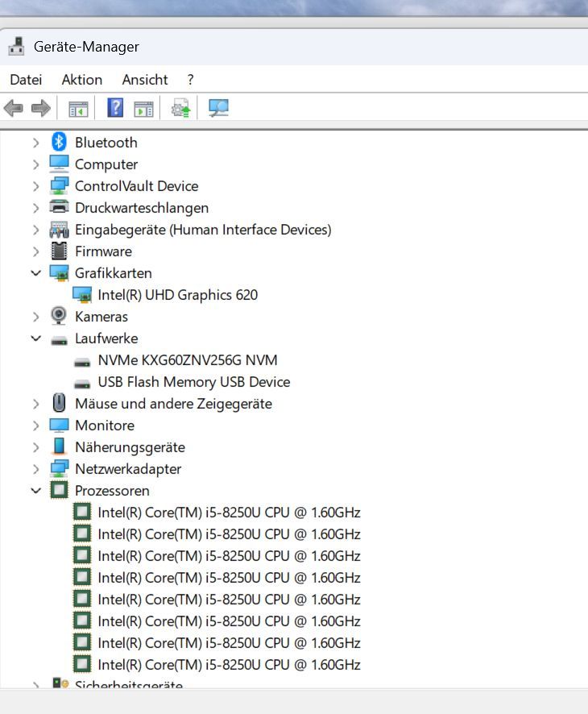588x714 pixels.
Task: Select USB Flash Memory USB Device
Action: [193, 382]
